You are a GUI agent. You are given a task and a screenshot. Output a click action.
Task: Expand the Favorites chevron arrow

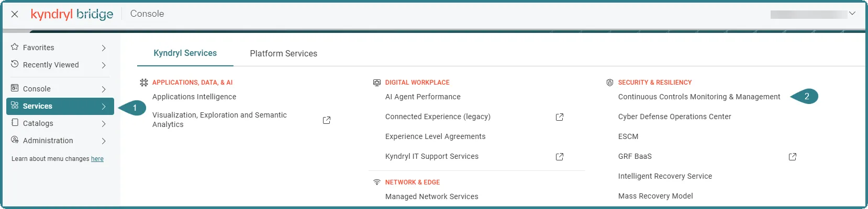(x=104, y=48)
